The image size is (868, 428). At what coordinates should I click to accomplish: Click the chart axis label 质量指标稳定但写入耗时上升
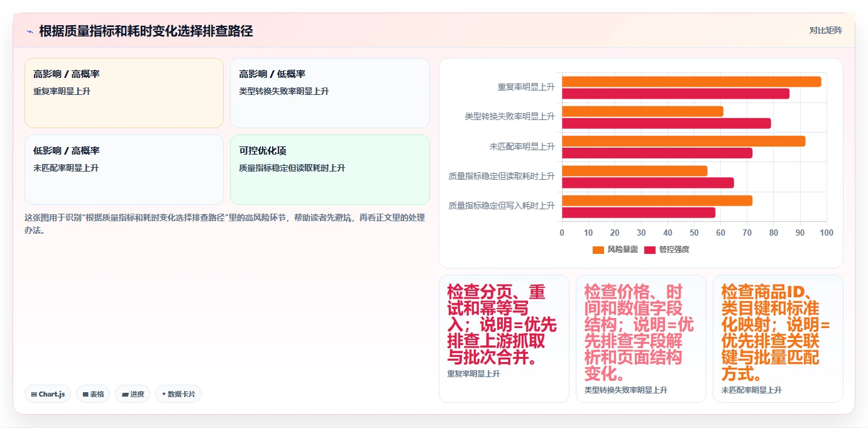coord(502,206)
